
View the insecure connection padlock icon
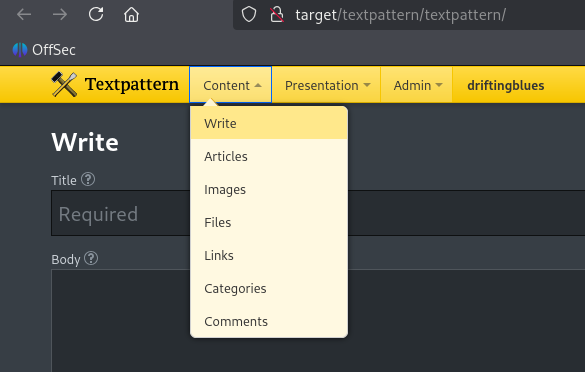tap(277, 15)
